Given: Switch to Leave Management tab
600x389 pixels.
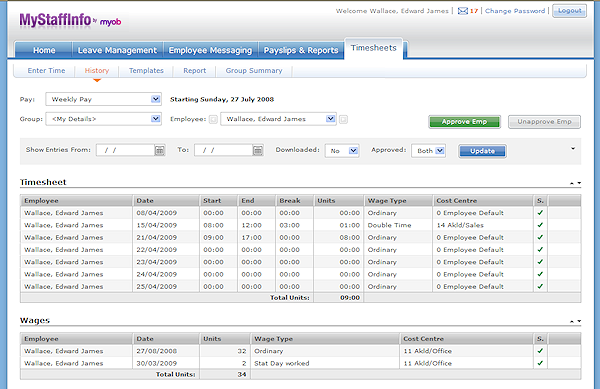Looking at the screenshot, I should tap(117, 50).
